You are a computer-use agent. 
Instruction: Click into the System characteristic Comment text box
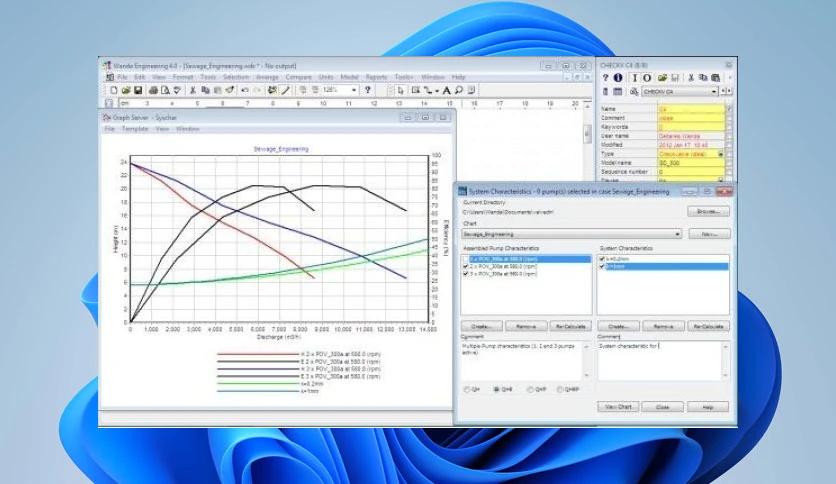click(660, 361)
